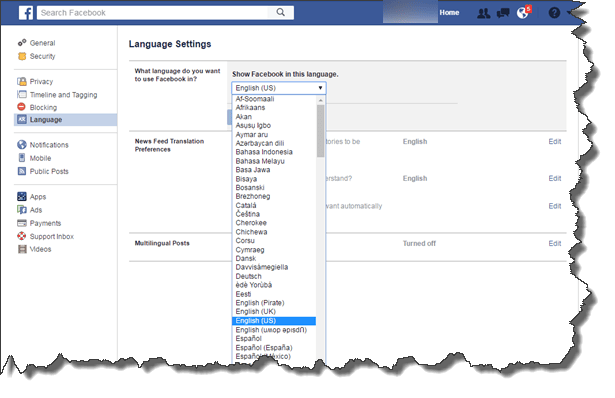The image size is (615, 398).
Task: Click the Payments card icon
Action: [22, 223]
